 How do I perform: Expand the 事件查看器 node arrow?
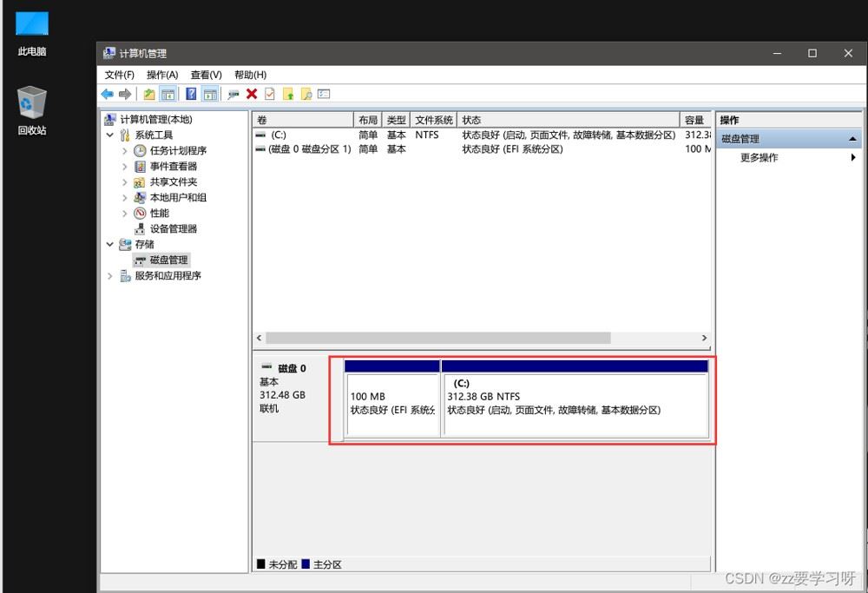point(124,166)
